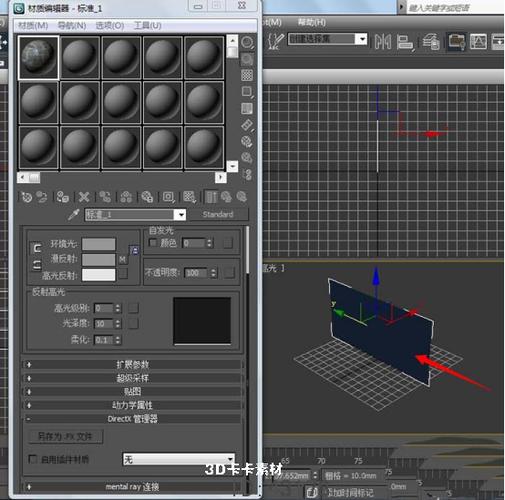Toggle Show End Result icon
The image size is (505, 500).
211,197
